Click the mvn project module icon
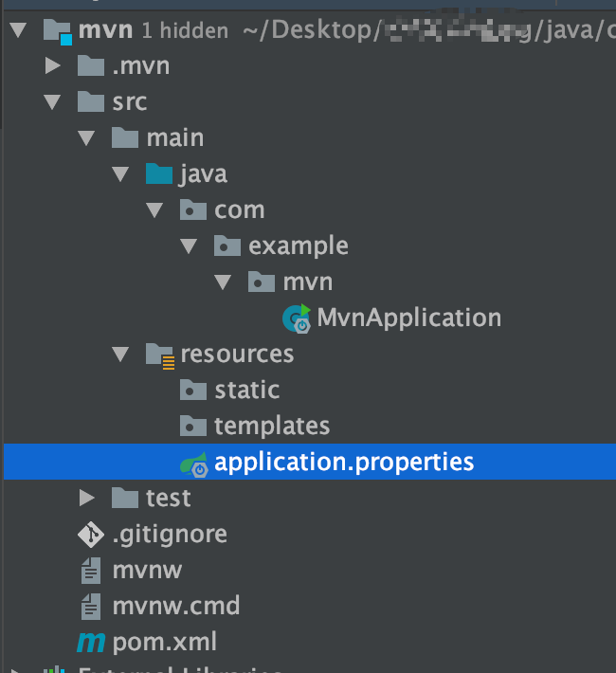This screenshot has height=673, width=616. [x=58, y=32]
